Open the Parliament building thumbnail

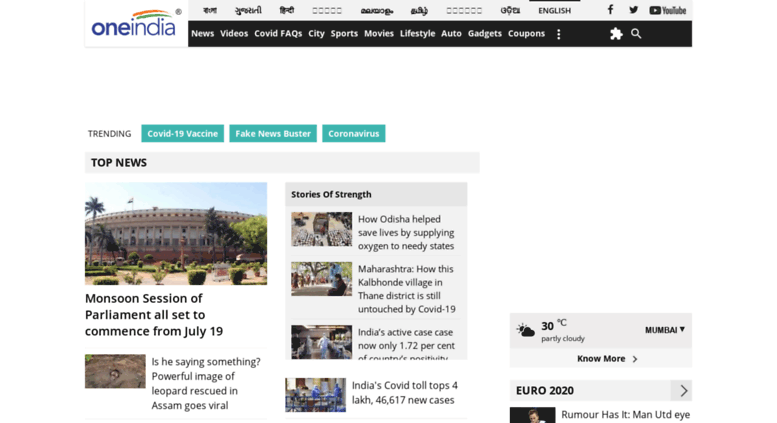(x=176, y=233)
